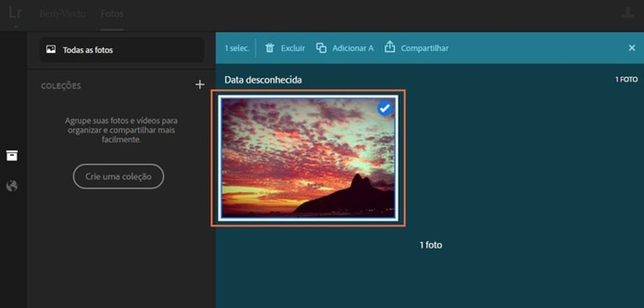Image resolution: width=644 pixels, height=308 pixels.
Task: Click the 1 foto total text
Action: click(431, 245)
